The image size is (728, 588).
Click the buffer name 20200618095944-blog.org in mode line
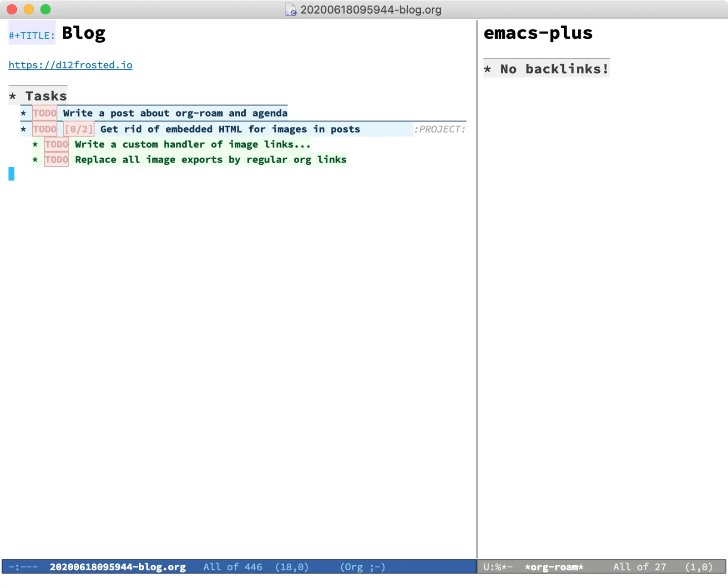pos(117,567)
